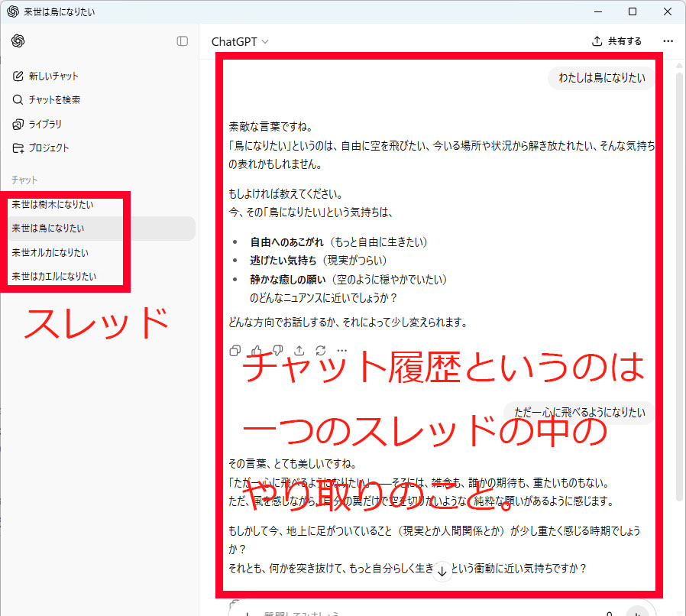Screen dimensions: 686x616
Task: Click the ChatGPT logo in the sidebar
Action: [x=18, y=41]
